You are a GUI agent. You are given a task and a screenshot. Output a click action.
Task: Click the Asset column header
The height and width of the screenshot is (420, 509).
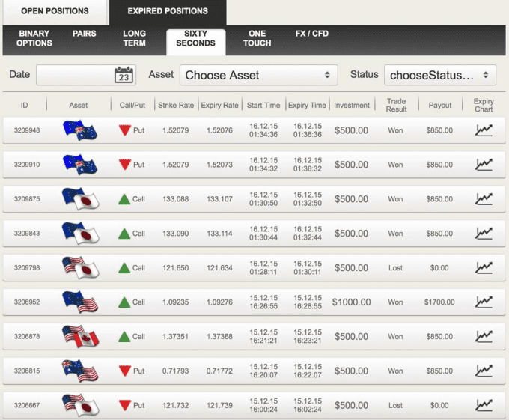point(79,105)
